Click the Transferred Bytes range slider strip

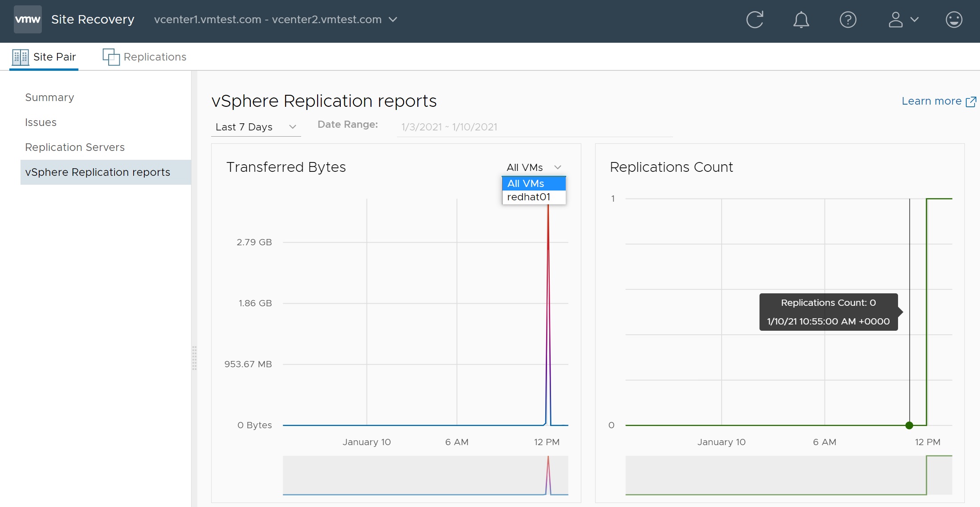coord(425,475)
